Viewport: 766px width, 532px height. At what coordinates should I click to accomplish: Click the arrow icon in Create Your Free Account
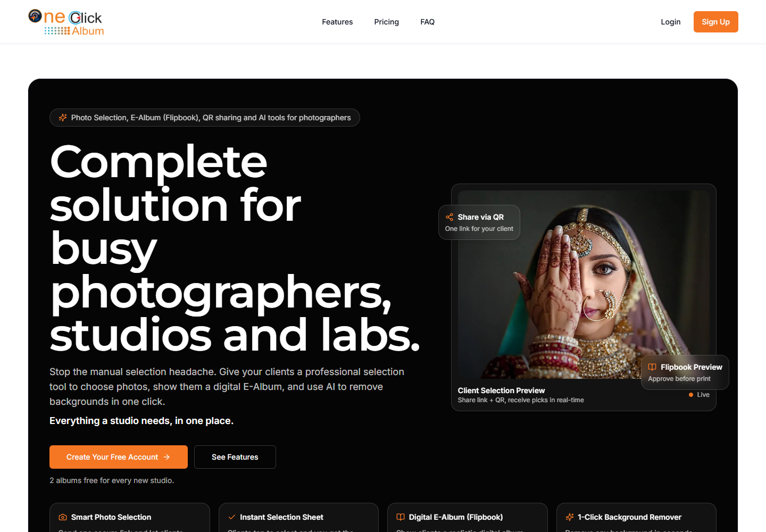[x=166, y=457]
